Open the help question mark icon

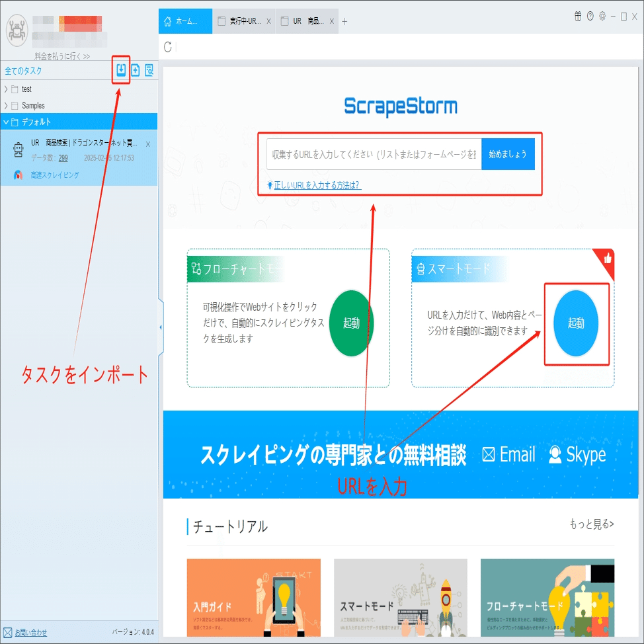pos(590,16)
